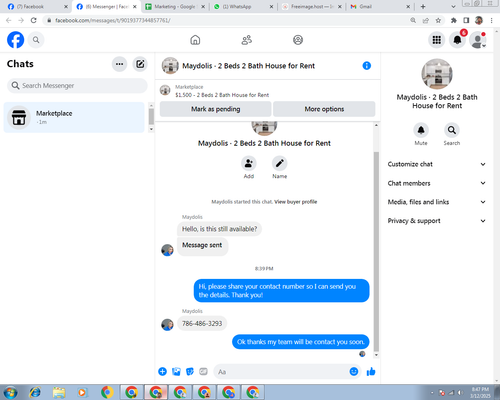Viewport: 500px width, 400px height.
Task: Click Chrome profile avatar in toolbar
Action: click(479, 20)
